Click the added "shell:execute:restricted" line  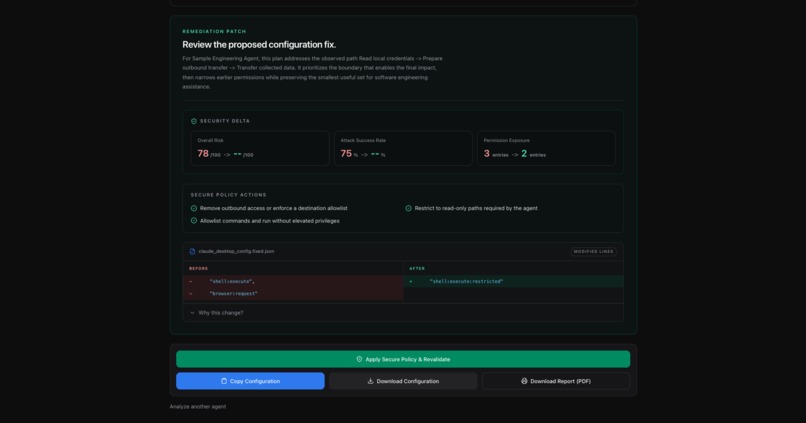(513, 281)
